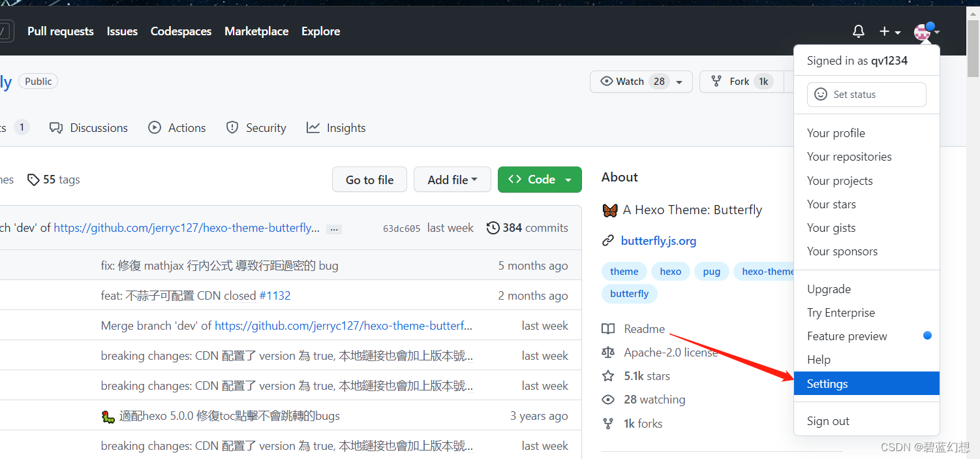Click the Discussions speech bubble icon
980x459 pixels.
pyautogui.click(x=56, y=128)
